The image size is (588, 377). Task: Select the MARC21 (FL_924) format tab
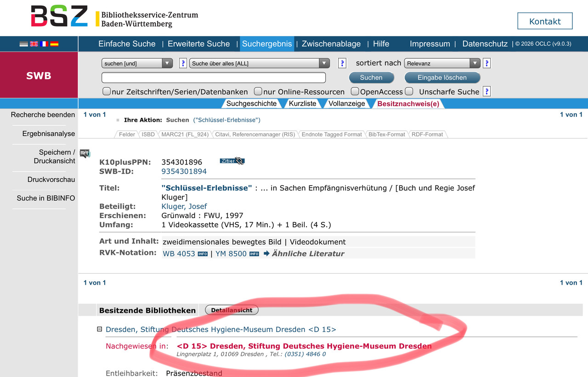185,135
